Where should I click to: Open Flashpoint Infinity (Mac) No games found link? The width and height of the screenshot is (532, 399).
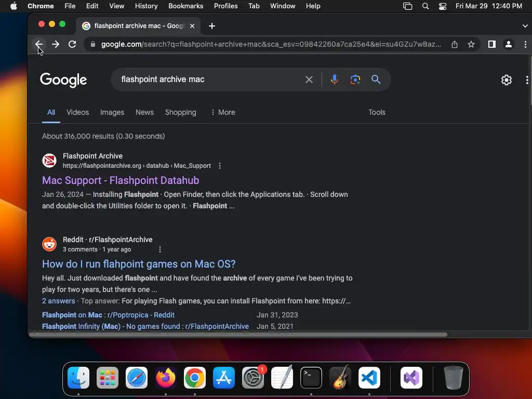(145, 326)
